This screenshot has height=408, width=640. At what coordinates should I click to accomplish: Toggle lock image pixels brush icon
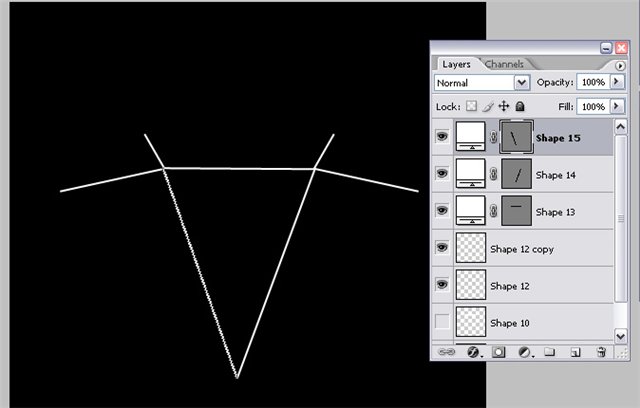(x=487, y=107)
